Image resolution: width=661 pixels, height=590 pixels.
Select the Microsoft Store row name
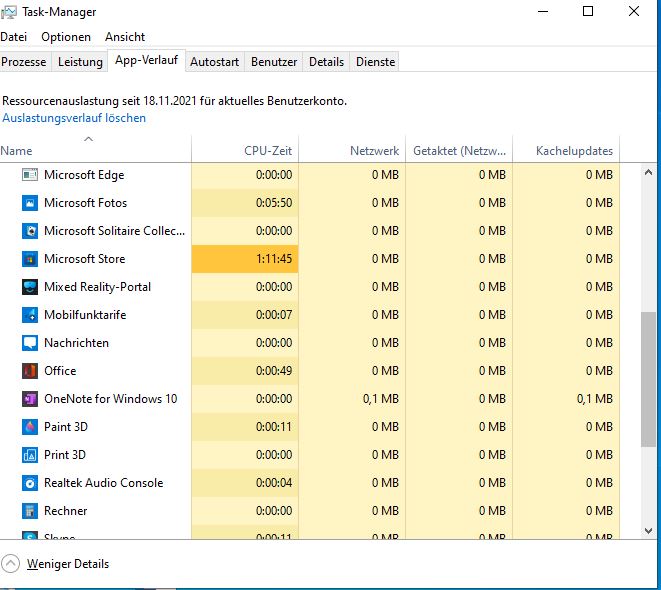coord(85,259)
